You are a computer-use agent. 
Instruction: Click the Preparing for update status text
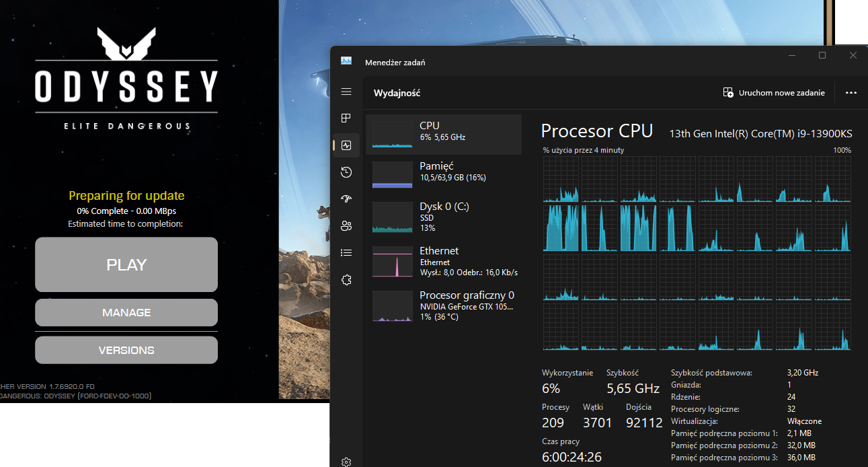[126, 196]
